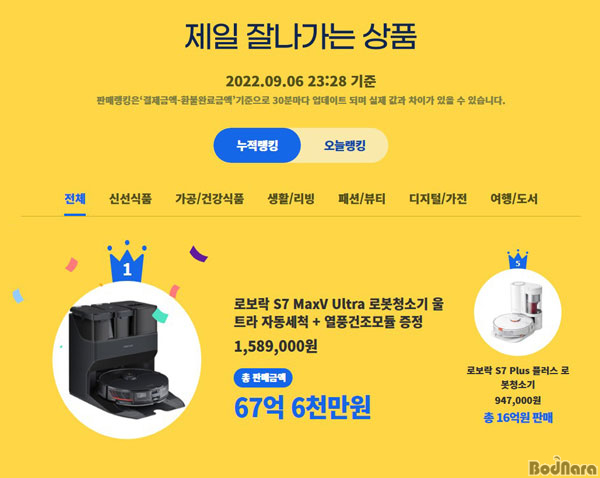
Task: Open the 가공/건강식품 category tab
Action: [209, 199]
